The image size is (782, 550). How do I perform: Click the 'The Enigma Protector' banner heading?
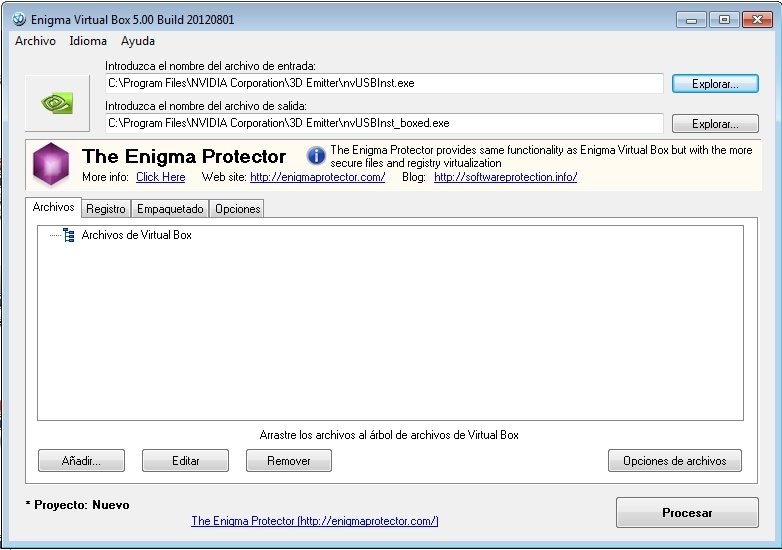pos(184,156)
